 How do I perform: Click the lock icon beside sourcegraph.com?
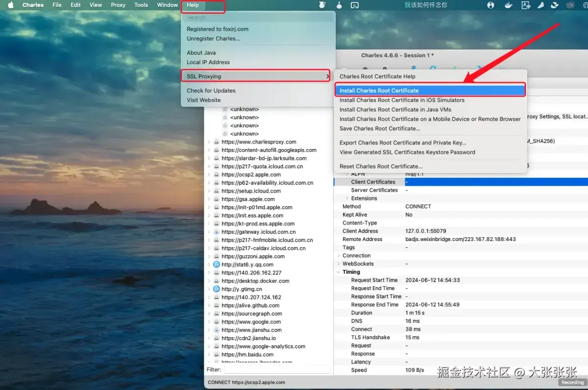[x=217, y=314]
